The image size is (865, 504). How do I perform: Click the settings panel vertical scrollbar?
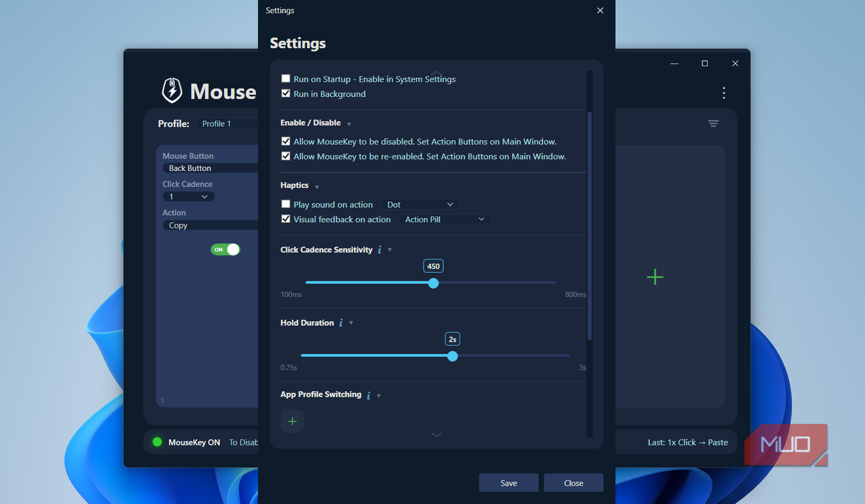pyautogui.click(x=590, y=226)
